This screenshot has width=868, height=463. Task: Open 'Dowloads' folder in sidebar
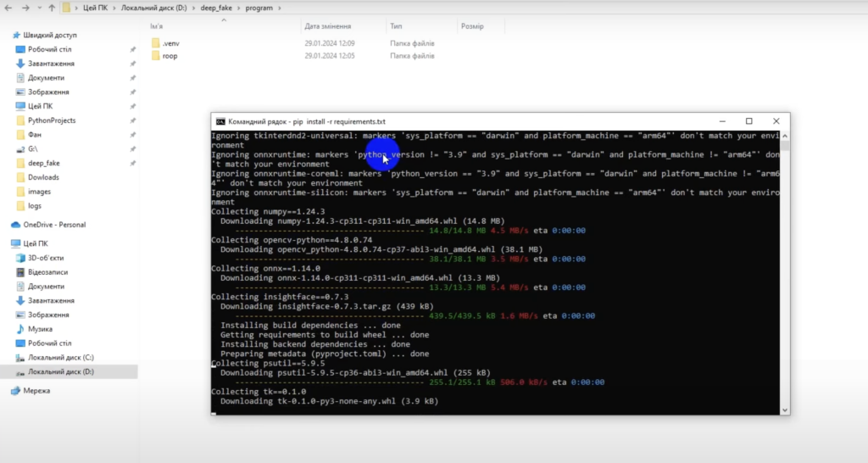click(x=43, y=177)
